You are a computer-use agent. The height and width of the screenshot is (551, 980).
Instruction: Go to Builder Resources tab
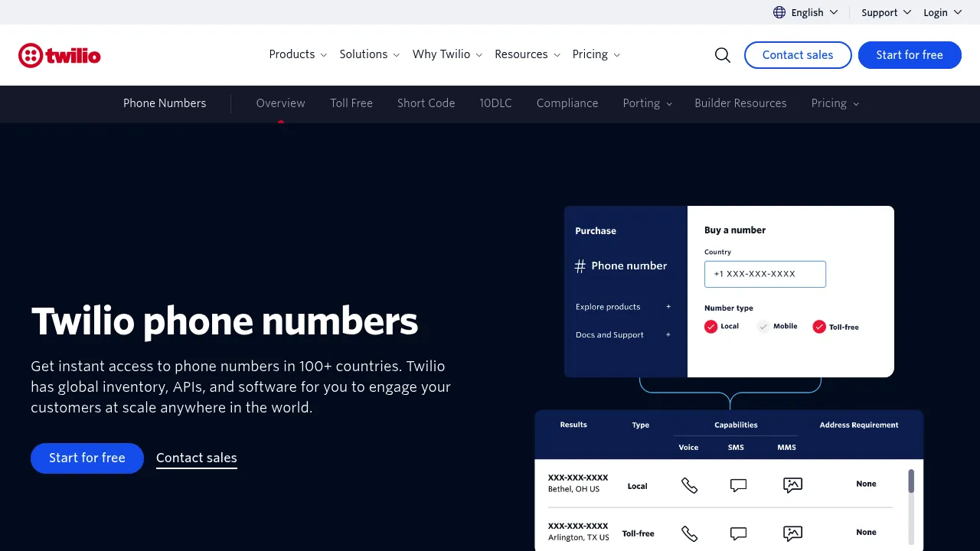click(x=740, y=103)
